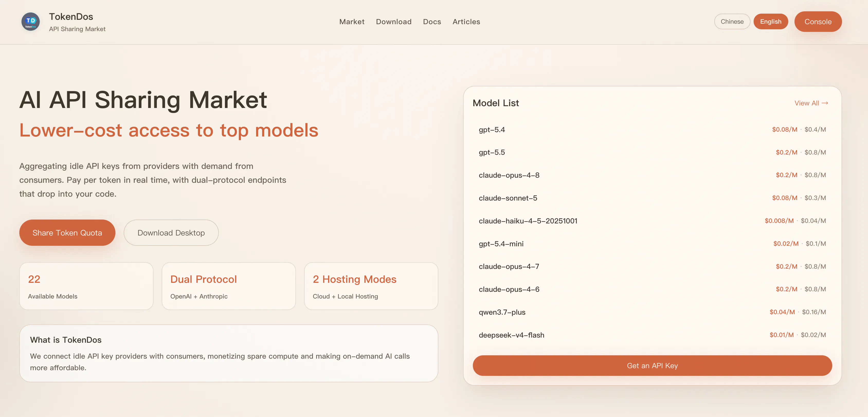Image resolution: width=868 pixels, height=417 pixels.
Task: Click Download Desktop button
Action: 171,233
